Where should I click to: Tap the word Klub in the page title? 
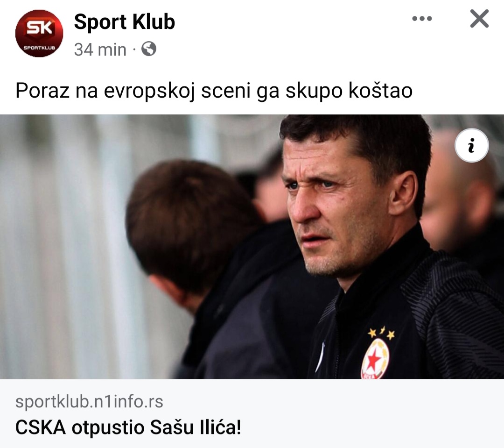pos(154,22)
